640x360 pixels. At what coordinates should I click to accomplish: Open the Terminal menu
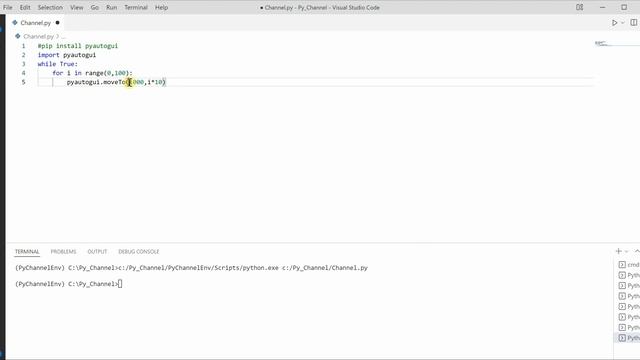click(136, 7)
